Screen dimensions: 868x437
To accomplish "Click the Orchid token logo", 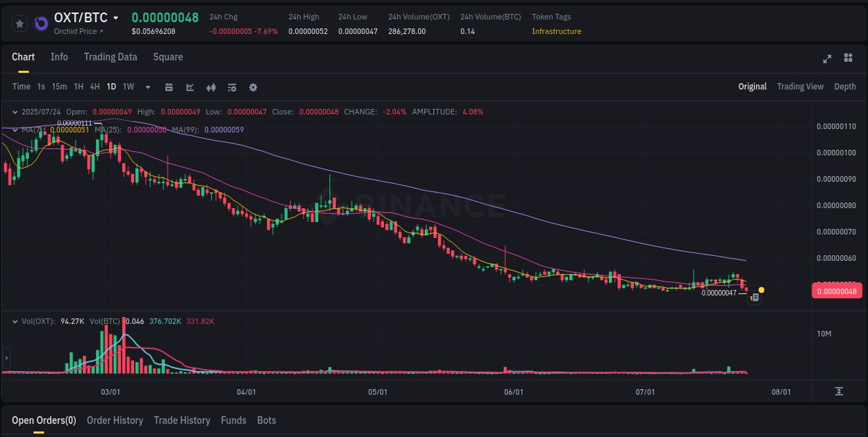I will 42,22.
